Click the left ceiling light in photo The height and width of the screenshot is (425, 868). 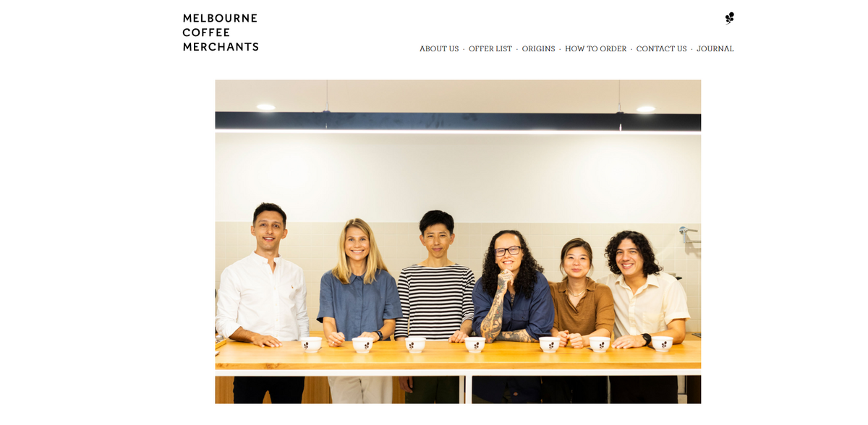(265, 107)
